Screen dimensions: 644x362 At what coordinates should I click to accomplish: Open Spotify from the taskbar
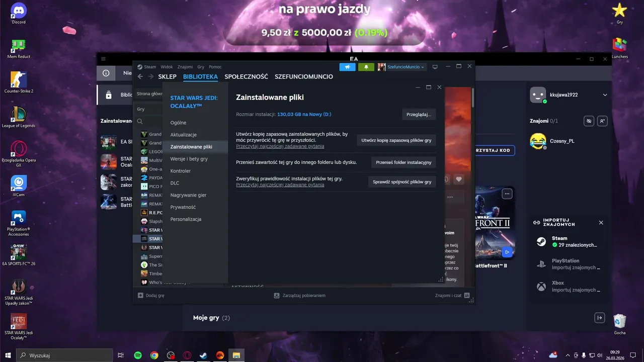[138, 355]
